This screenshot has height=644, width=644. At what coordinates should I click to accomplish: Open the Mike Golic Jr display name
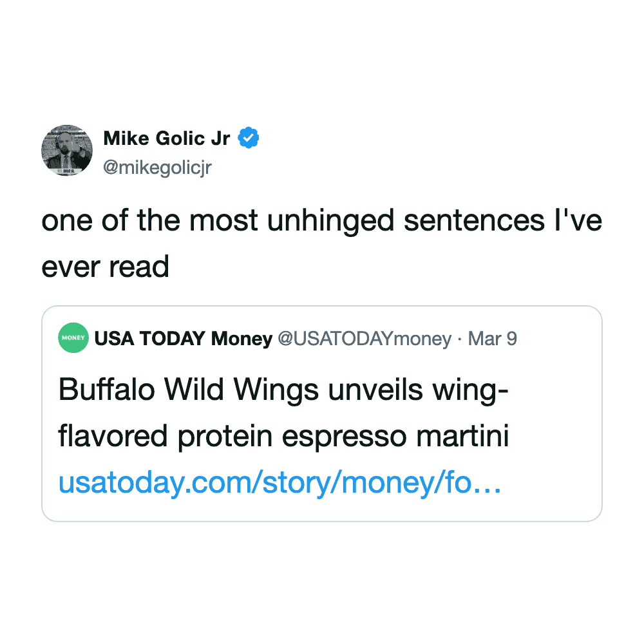(x=166, y=138)
